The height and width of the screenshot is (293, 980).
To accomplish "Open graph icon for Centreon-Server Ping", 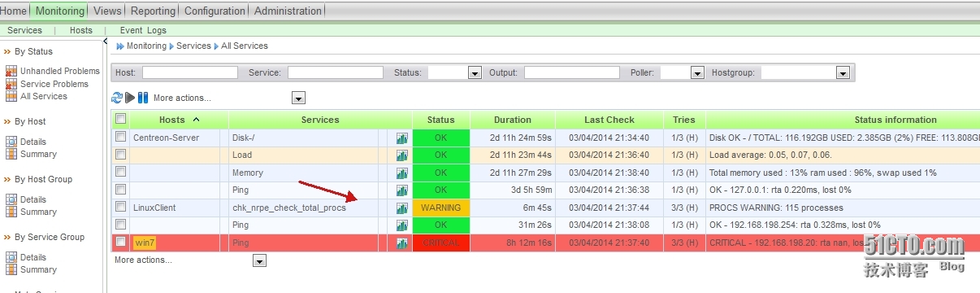I will (x=401, y=190).
